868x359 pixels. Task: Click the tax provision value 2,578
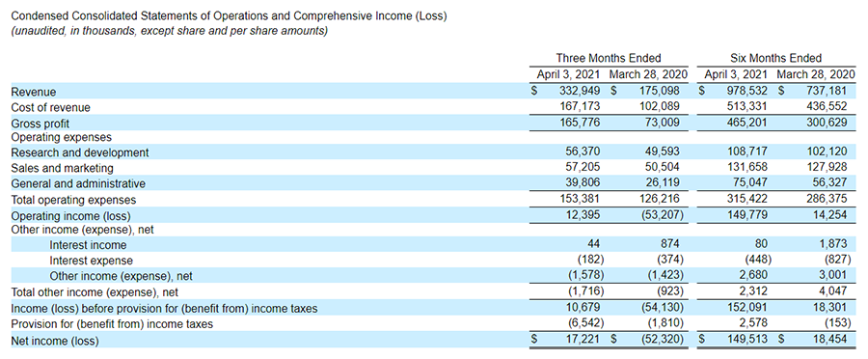coord(753,322)
